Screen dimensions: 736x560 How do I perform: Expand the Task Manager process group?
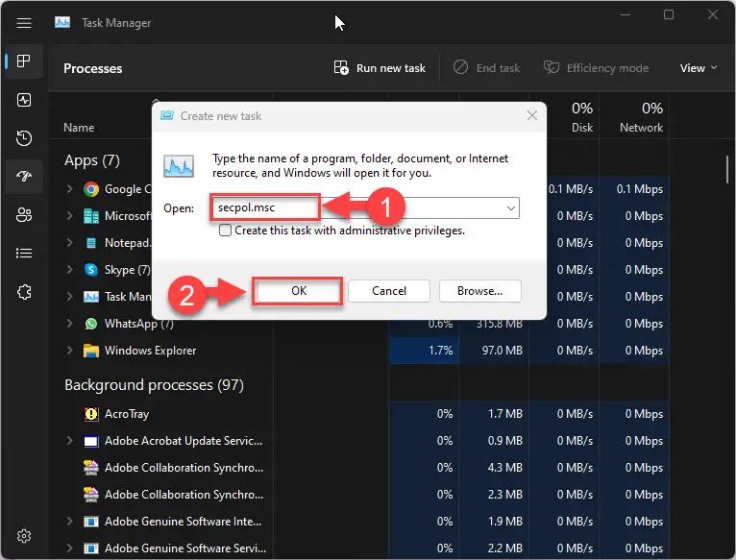coord(69,296)
